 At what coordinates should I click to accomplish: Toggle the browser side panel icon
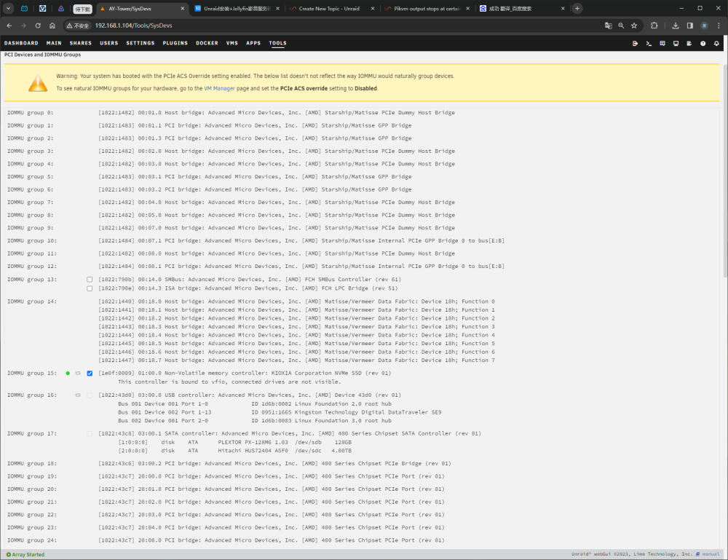point(690,25)
